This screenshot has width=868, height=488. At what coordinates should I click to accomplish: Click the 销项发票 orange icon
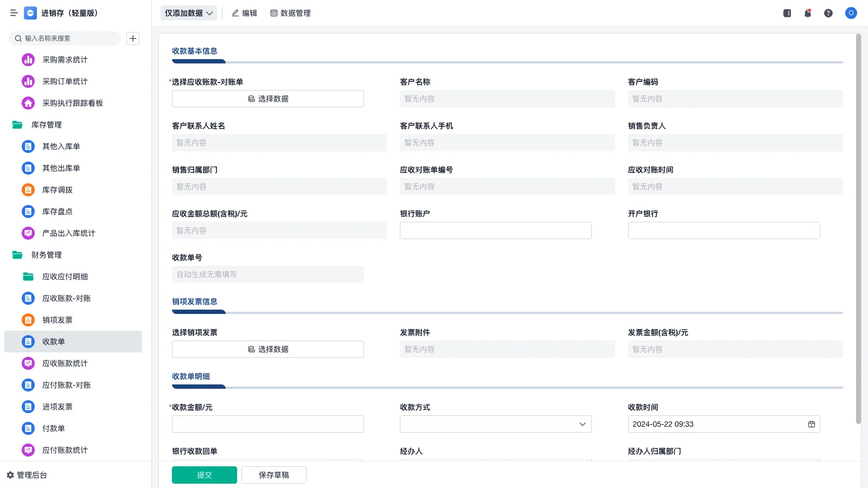coord(28,320)
